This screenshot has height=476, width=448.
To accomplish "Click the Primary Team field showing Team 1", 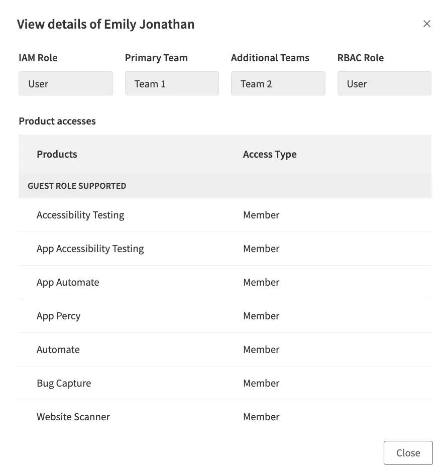I will (172, 83).
